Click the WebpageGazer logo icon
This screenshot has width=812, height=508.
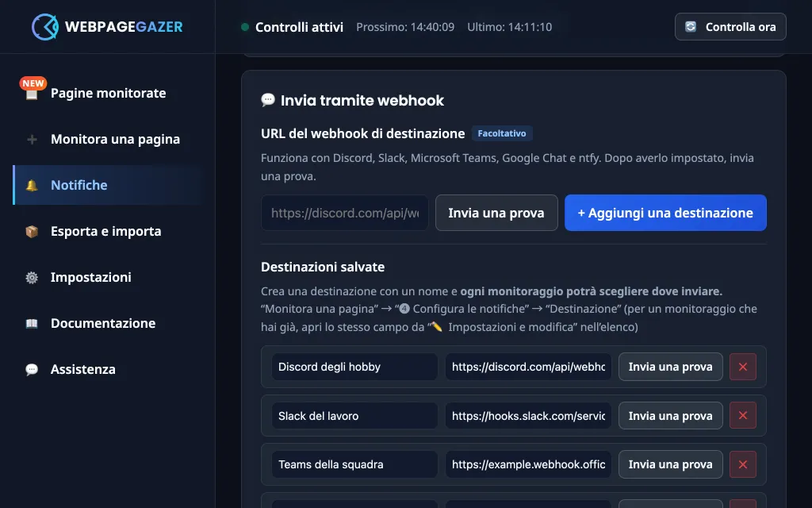click(x=45, y=27)
